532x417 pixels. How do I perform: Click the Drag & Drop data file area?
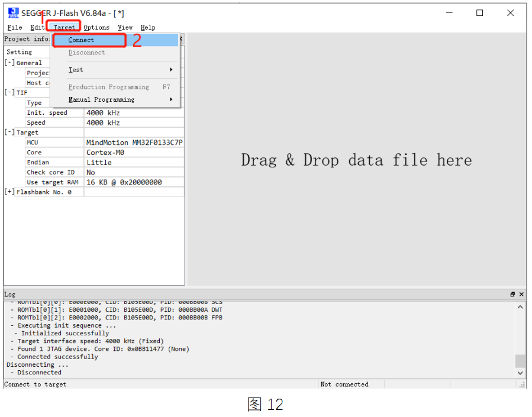click(x=357, y=160)
